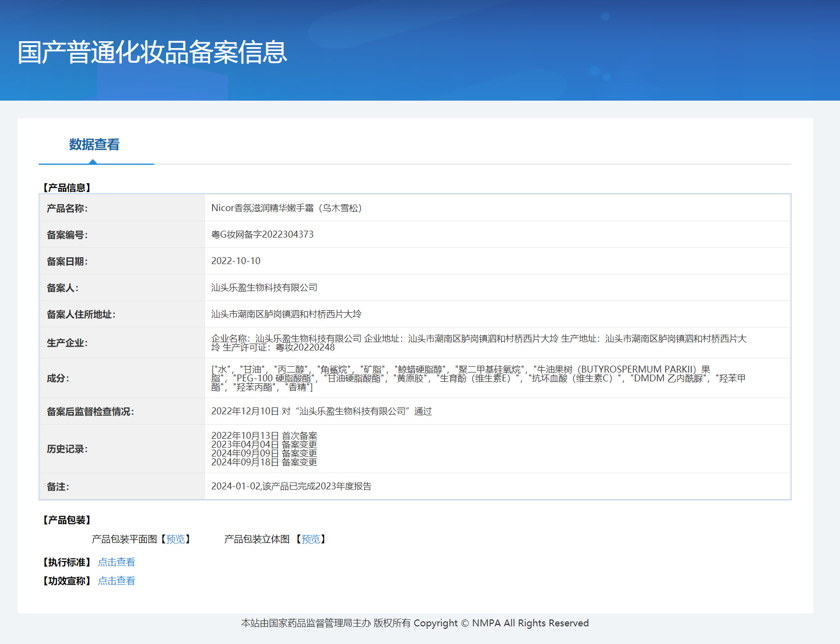
Task: Click the 【产品信息】 section heading
Action: click(x=66, y=188)
